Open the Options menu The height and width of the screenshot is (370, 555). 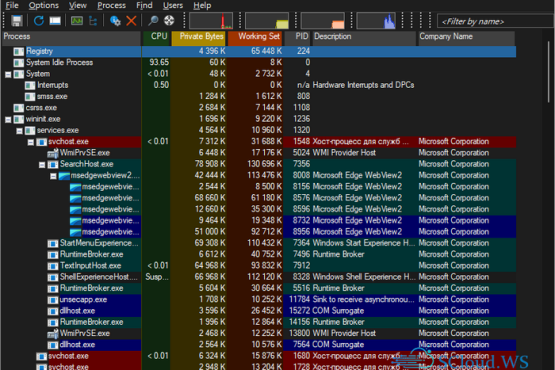[44, 5]
